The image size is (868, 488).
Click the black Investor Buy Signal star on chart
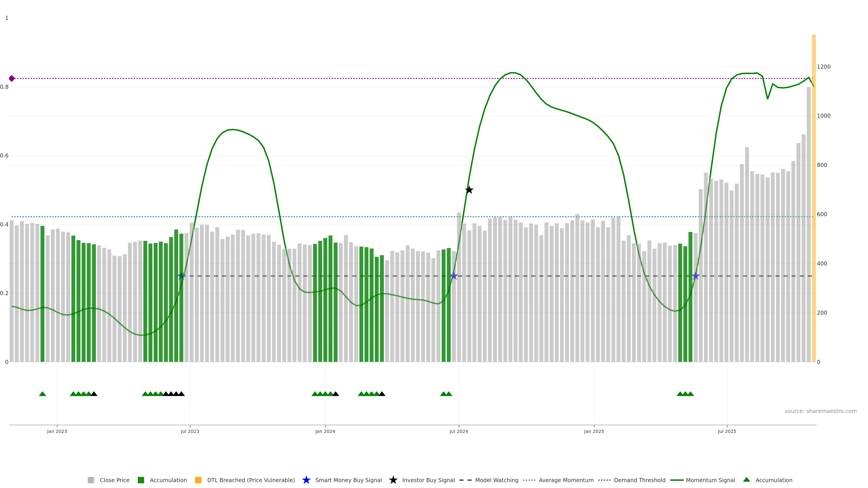(469, 190)
